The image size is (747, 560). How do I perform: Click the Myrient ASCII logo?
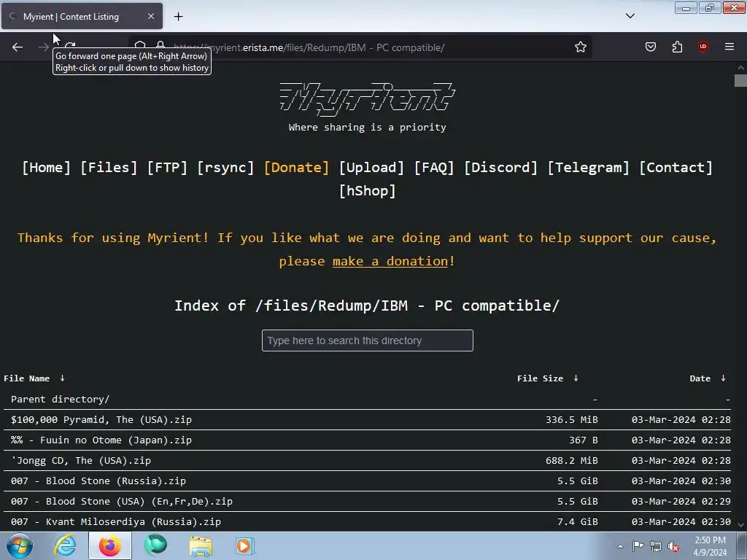point(368,99)
